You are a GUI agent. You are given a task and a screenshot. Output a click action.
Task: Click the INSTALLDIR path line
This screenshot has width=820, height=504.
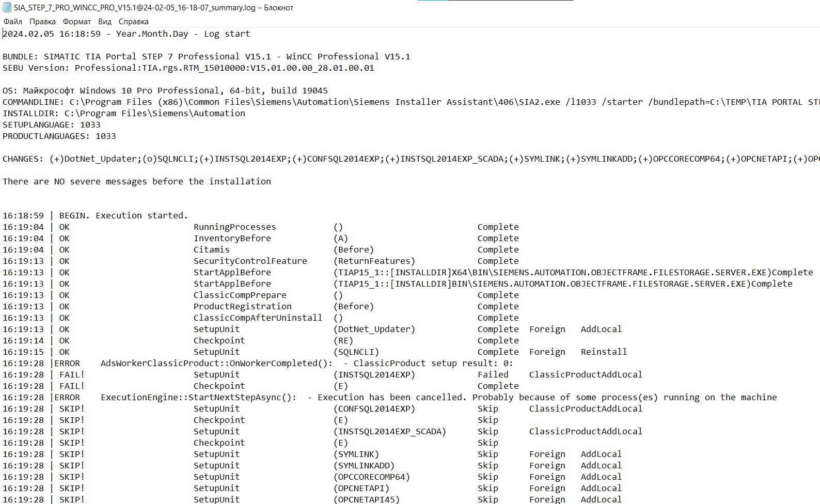(x=124, y=114)
